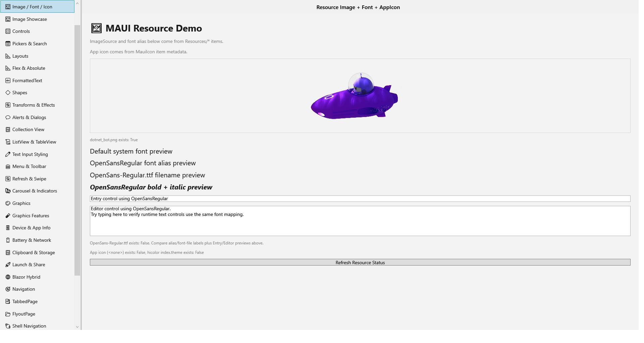Click the Controls sidebar icon
The height and width of the screenshot is (343, 644).
tap(8, 31)
